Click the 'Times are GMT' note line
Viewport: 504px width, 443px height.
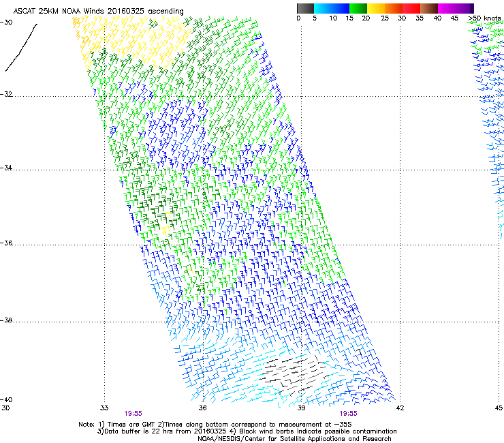tap(215, 425)
